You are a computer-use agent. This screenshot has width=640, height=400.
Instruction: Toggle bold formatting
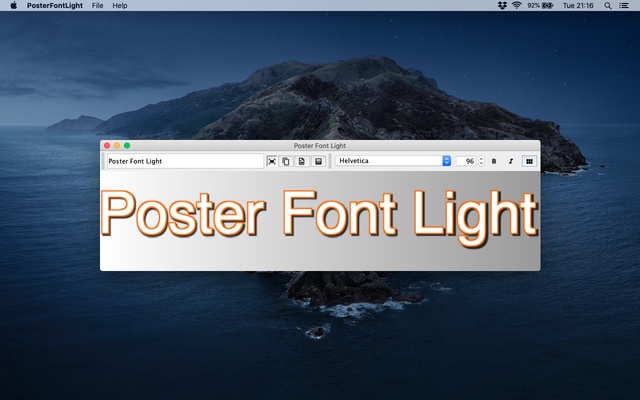pyautogui.click(x=494, y=161)
